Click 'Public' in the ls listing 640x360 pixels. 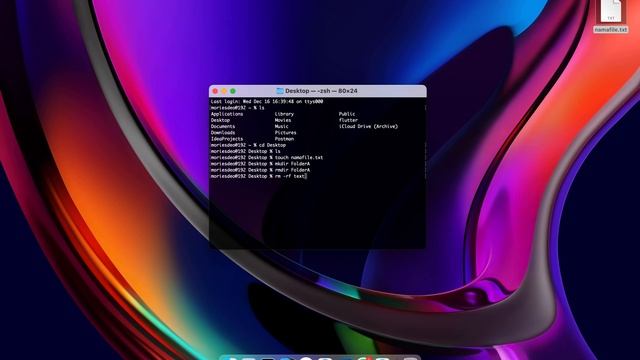(347, 114)
